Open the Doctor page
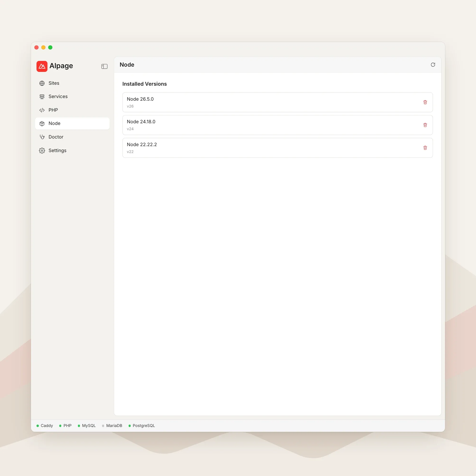Viewport: 476px width, 476px height. (72, 137)
